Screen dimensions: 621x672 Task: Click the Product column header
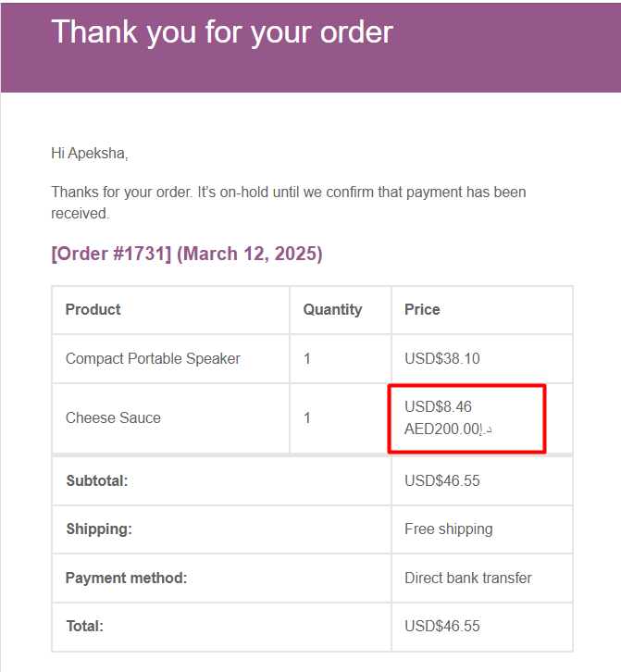click(93, 309)
